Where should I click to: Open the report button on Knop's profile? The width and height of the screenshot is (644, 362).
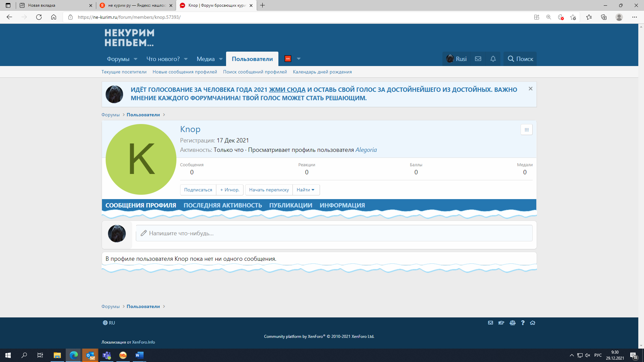point(526,130)
